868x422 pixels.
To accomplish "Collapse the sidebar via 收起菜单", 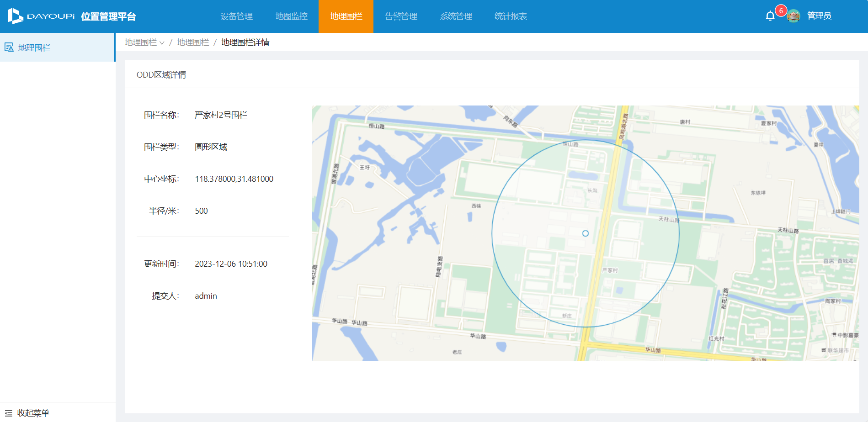I will (x=33, y=413).
